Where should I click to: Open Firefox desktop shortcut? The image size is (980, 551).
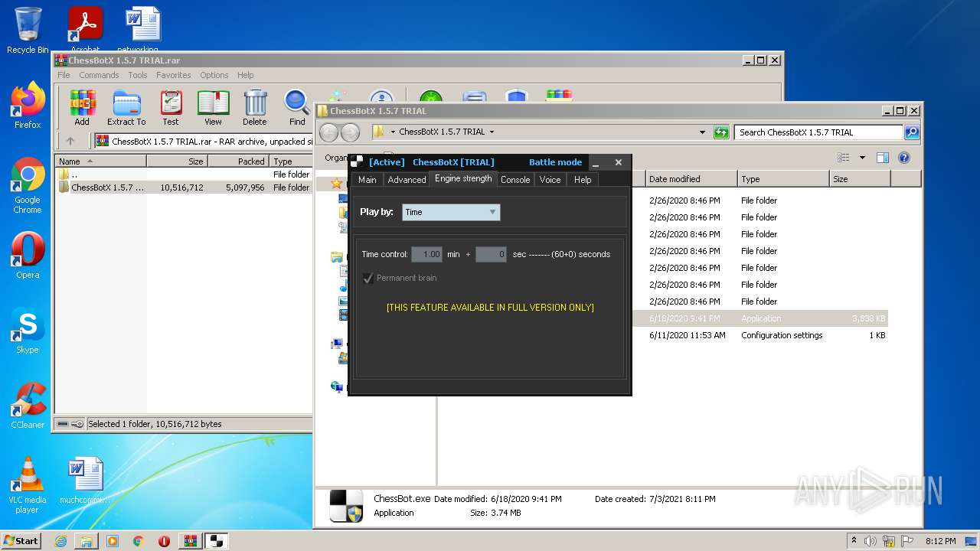click(x=28, y=105)
